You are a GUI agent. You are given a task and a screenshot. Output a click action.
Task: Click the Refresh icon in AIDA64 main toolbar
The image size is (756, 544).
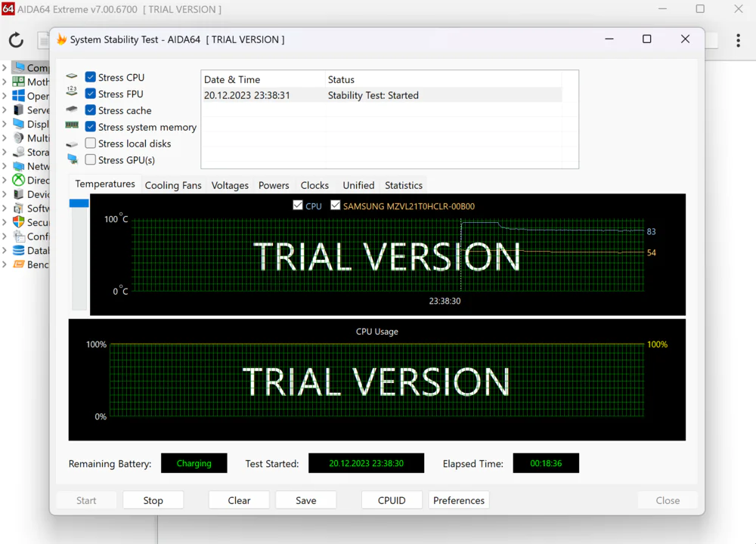click(16, 40)
